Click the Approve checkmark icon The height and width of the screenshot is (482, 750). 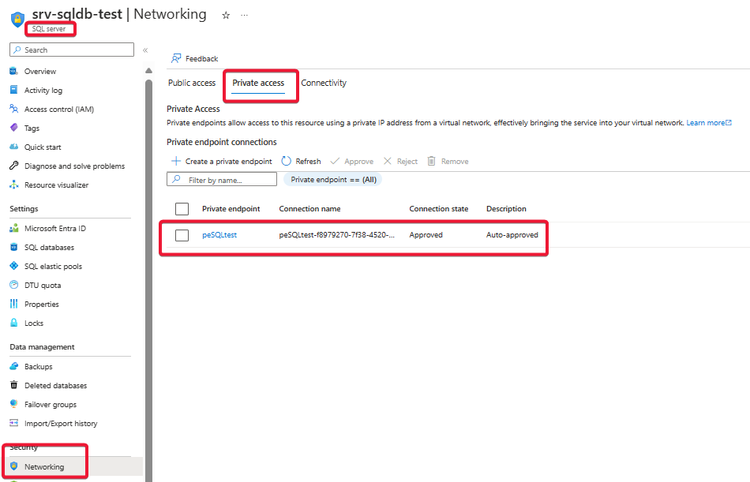click(335, 161)
